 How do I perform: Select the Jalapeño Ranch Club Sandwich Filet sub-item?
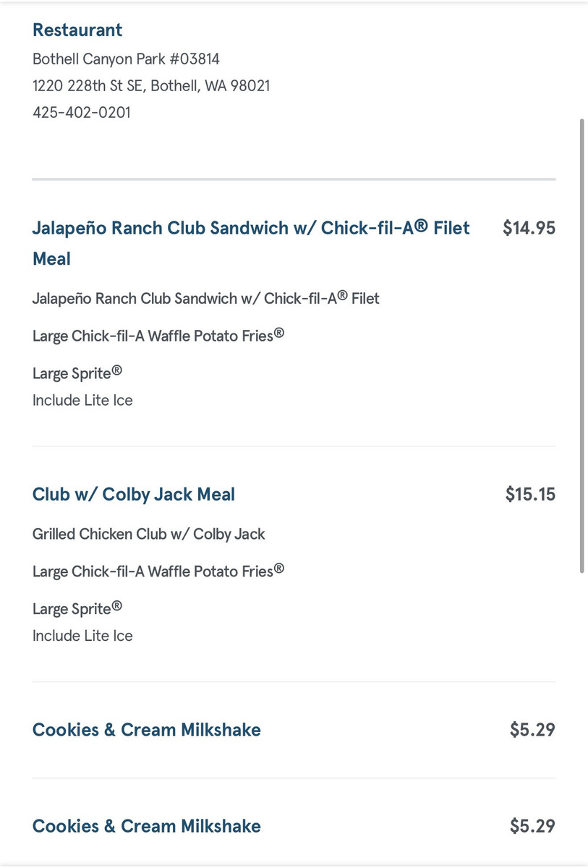click(x=205, y=298)
